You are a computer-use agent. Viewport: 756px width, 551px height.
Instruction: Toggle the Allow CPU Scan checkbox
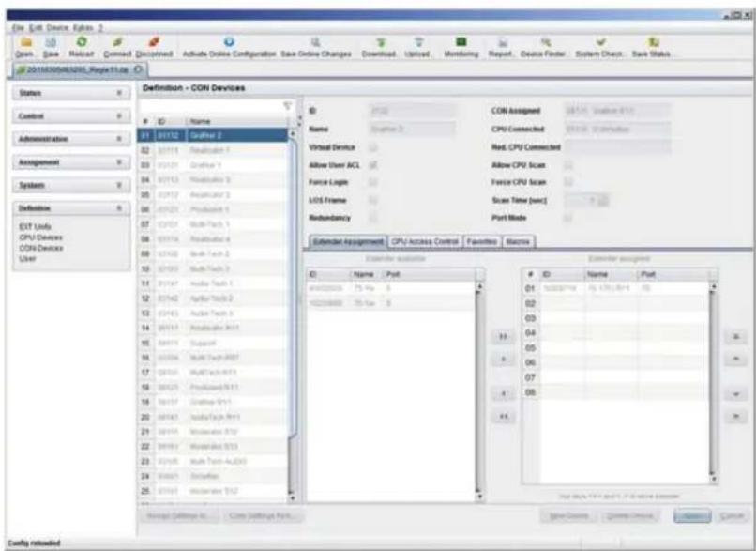[568, 165]
